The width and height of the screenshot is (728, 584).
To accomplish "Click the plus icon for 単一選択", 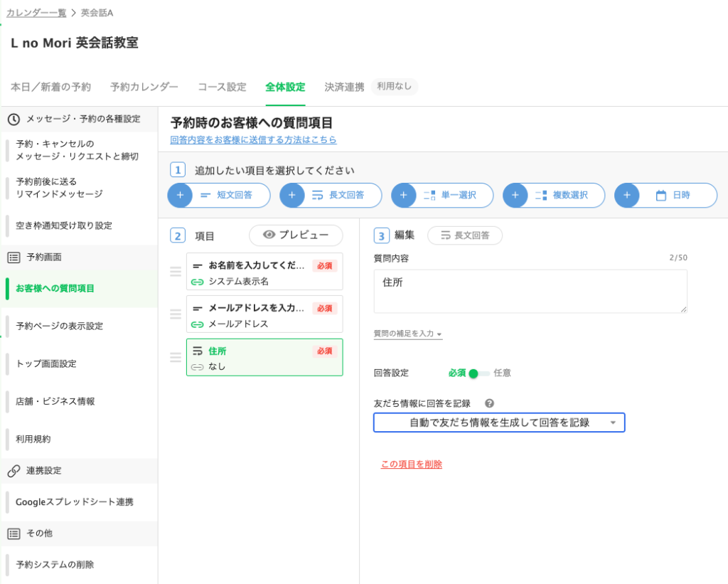I will click(x=404, y=195).
